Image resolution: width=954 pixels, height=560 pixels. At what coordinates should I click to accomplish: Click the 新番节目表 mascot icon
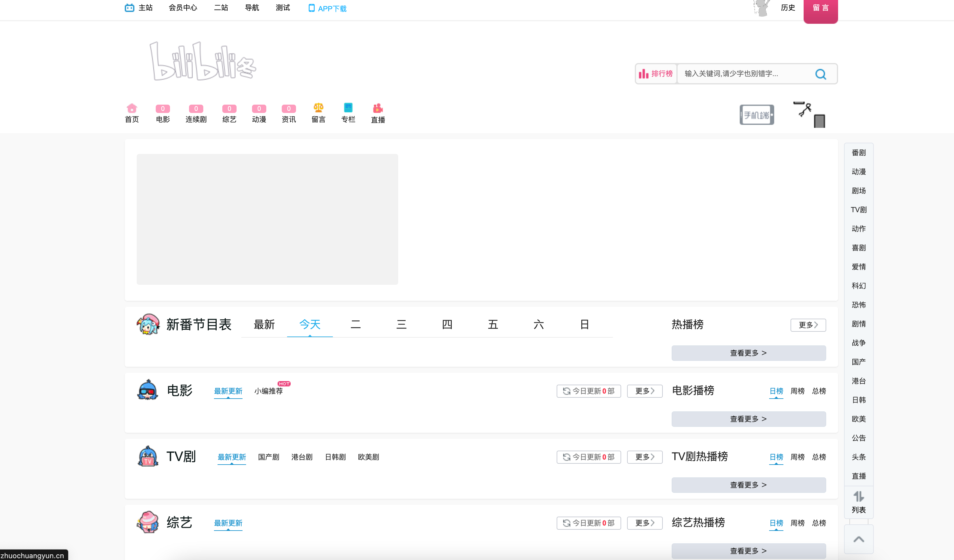coord(148,324)
